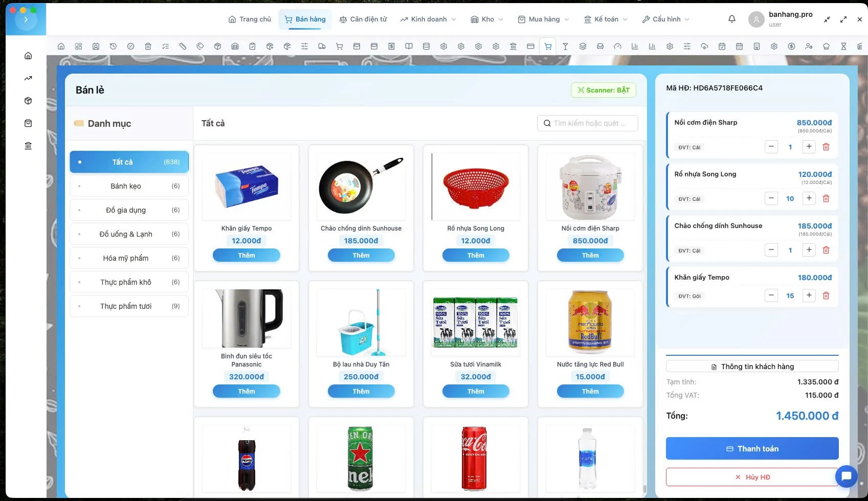Open the shopping bag icon in left sidebar
The height and width of the screenshot is (501, 868).
[28, 123]
